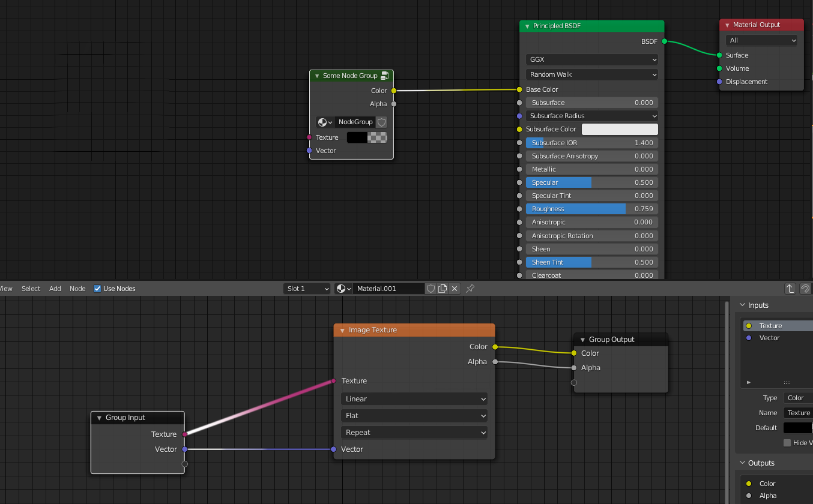Click the Displacement socket on Material Output
Screen dimensions: 813x504
[x=719, y=82]
